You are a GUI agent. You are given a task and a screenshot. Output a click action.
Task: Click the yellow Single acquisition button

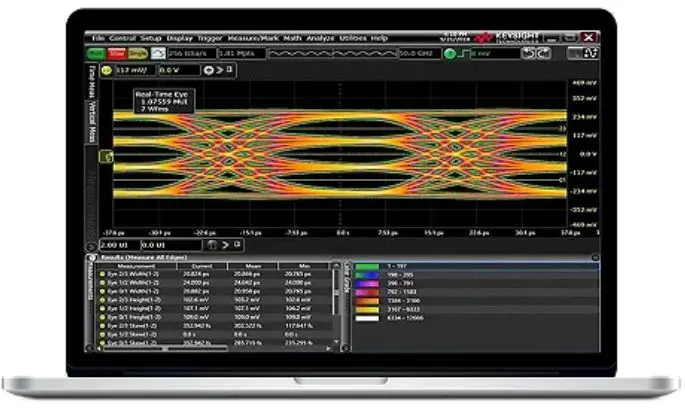coord(138,54)
